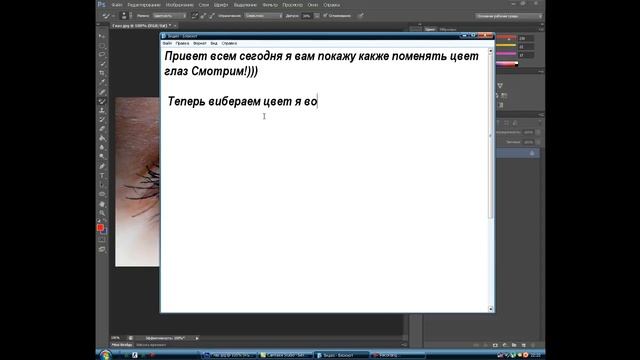The width and height of the screenshot is (640, 360).
Task: Select the Shape tool
Action: (102, 194)
